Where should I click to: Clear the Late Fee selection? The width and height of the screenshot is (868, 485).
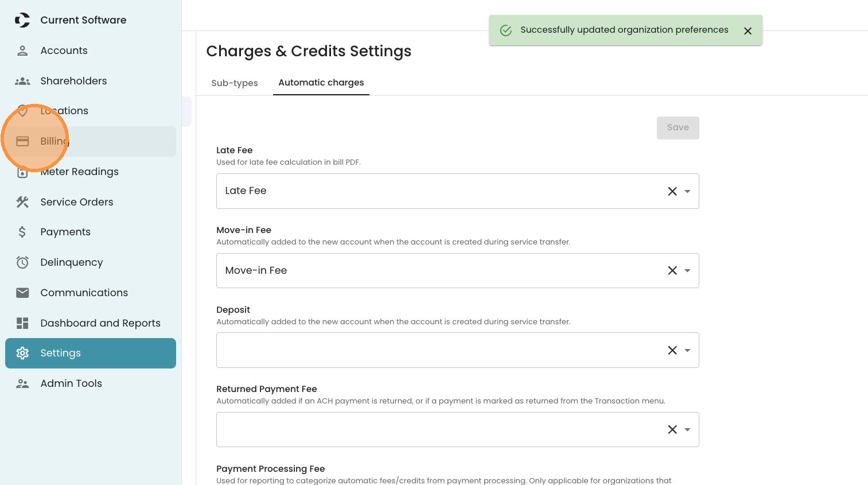point(672,191)
